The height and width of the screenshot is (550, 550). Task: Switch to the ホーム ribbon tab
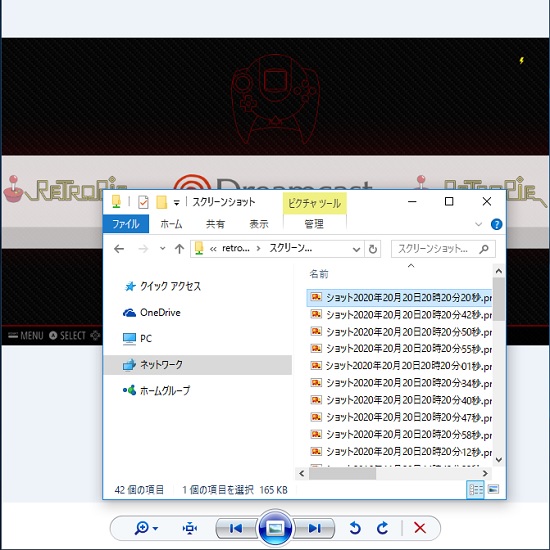tap(171, 224)
